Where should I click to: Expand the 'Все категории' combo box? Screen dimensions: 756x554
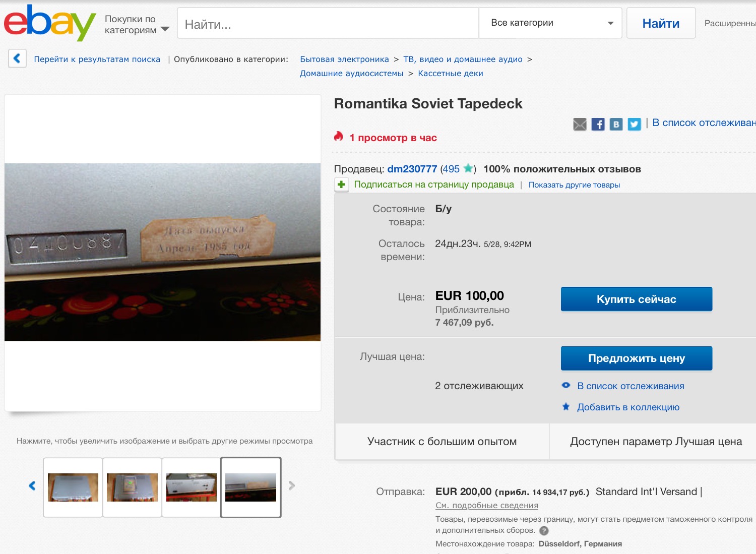pos(550,23)
